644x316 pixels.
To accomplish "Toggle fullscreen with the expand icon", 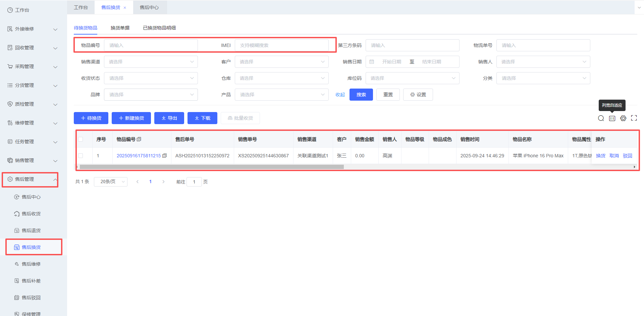I will 634,118.
